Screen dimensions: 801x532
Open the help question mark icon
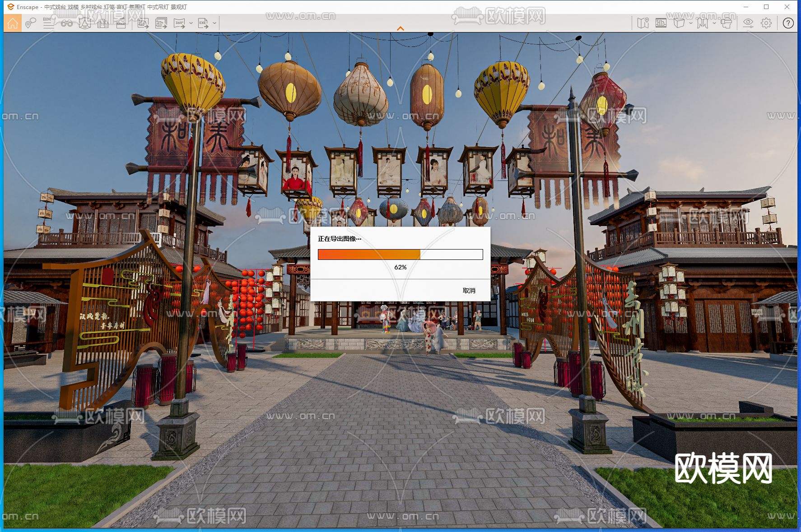point(788,23)
